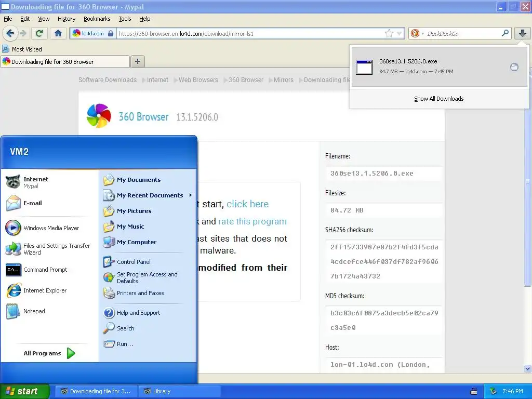Viewport: 532px width, 399px height.
Task: Open Files and Settings Transfer Wizard
Action: tap(49, 249)
